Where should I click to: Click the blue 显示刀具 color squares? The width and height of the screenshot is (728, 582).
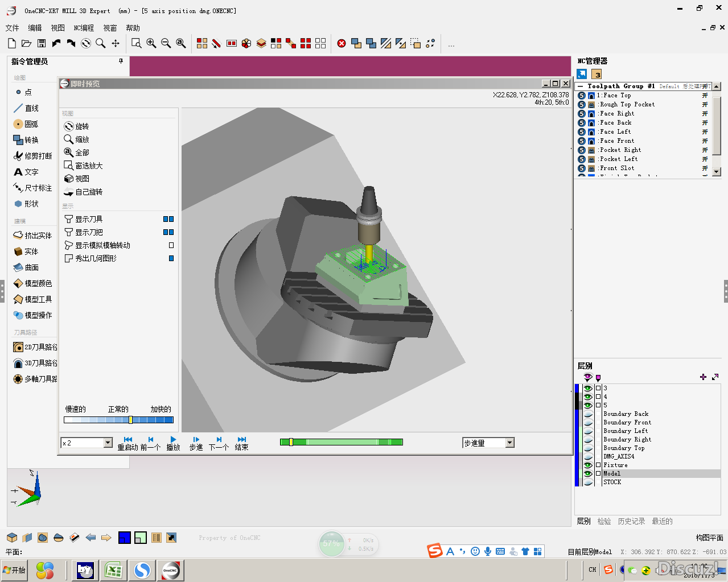pyautogui.click(x=168, y=219)
